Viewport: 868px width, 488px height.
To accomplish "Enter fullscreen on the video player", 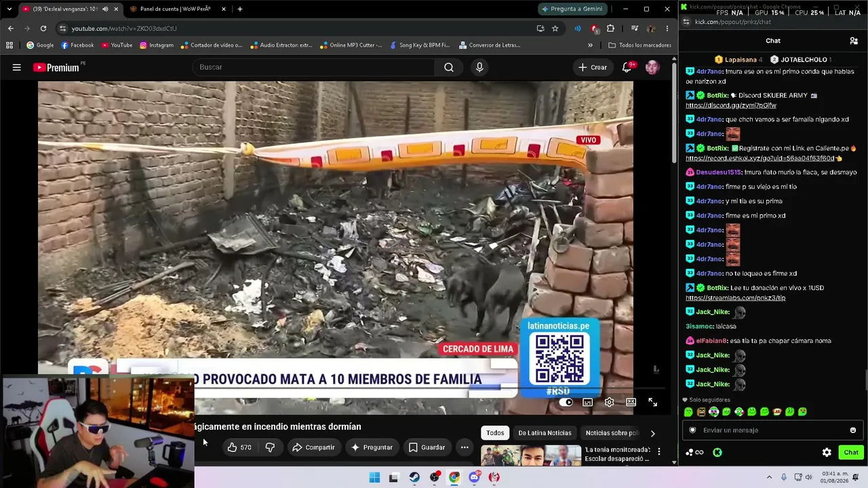I will pyautogui.click(x=652, y=403).
